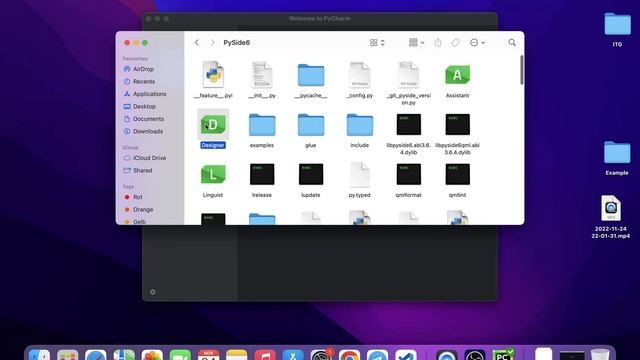Click the PySide6 window title
This screenshot has width=640, height=360.
click(x=236, y=42)
